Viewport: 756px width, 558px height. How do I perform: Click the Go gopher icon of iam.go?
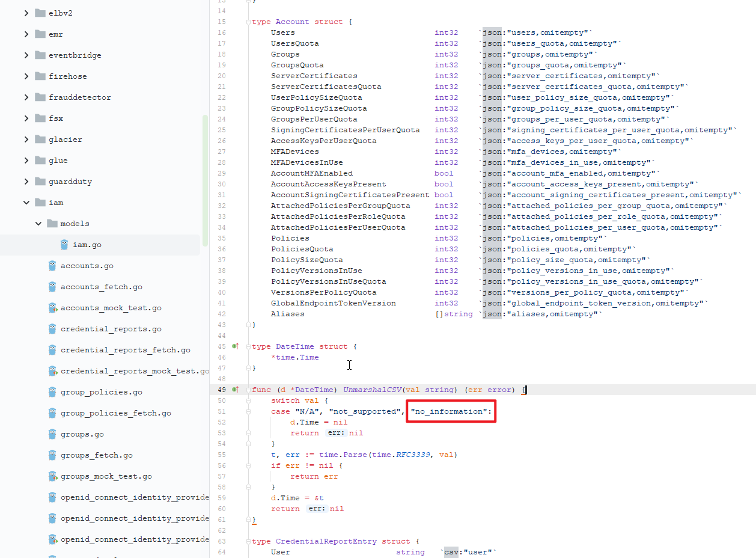(x=64, y=245)
